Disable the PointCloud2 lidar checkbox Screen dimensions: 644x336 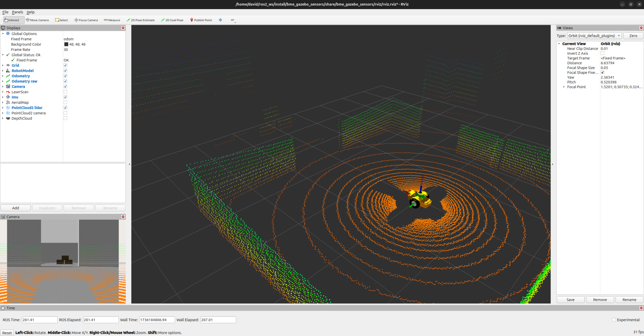point(65,108)
